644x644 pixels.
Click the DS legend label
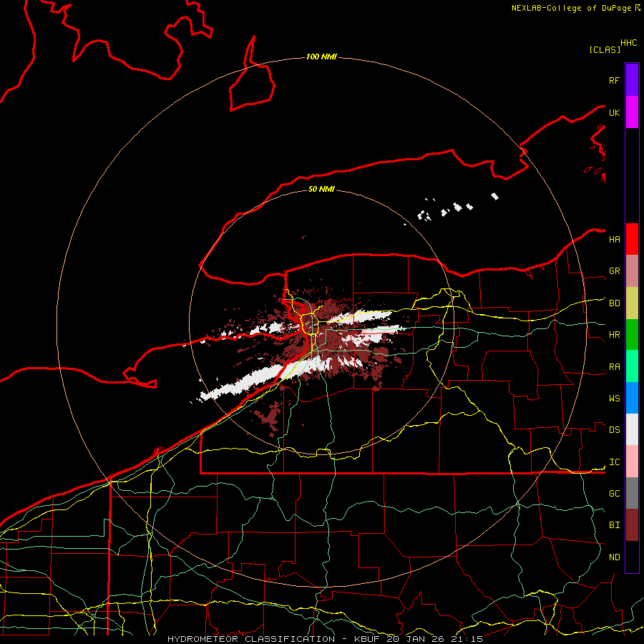tap(614, 430)
